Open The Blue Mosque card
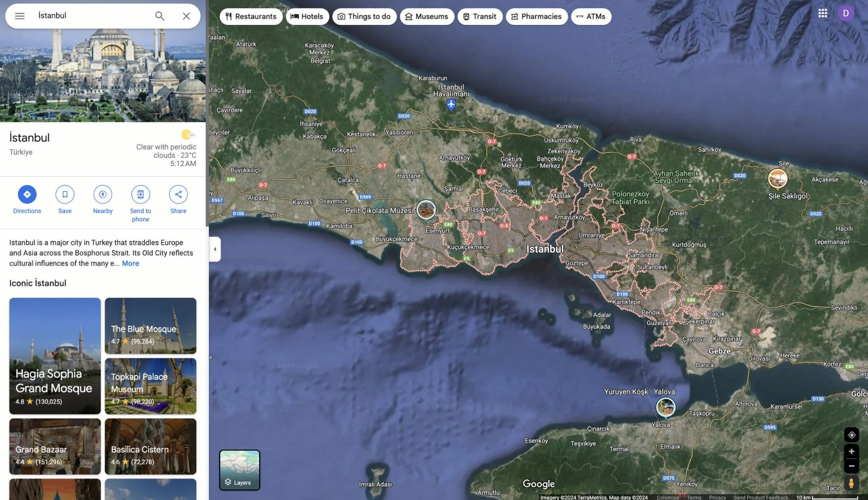Viewport: 868px width, 500px height. click(x=151, y=326)
